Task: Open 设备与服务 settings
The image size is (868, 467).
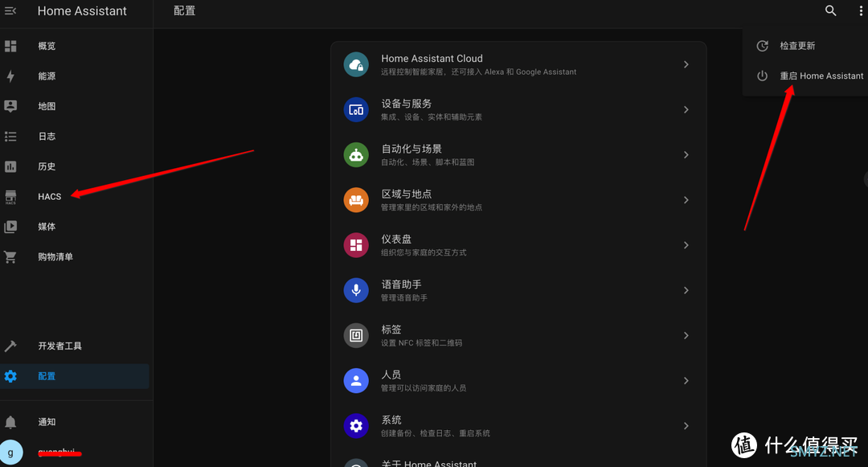Action: (518, 109)
